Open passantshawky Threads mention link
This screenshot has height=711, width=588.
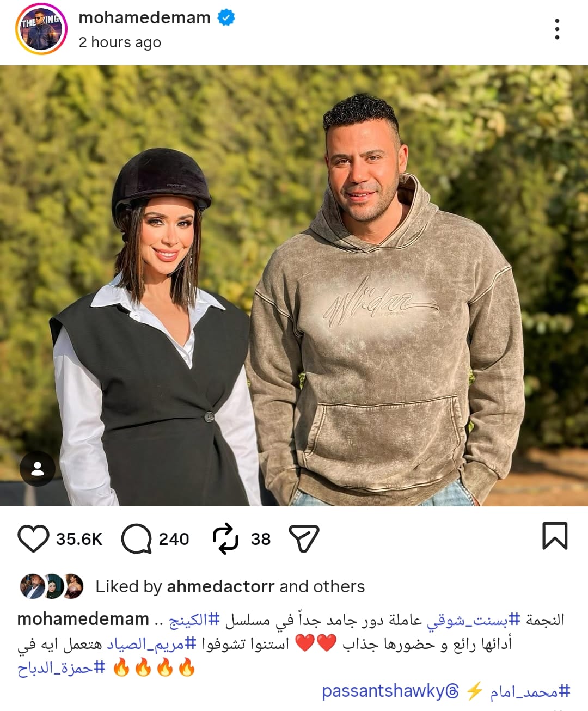(x=390, y=691)
